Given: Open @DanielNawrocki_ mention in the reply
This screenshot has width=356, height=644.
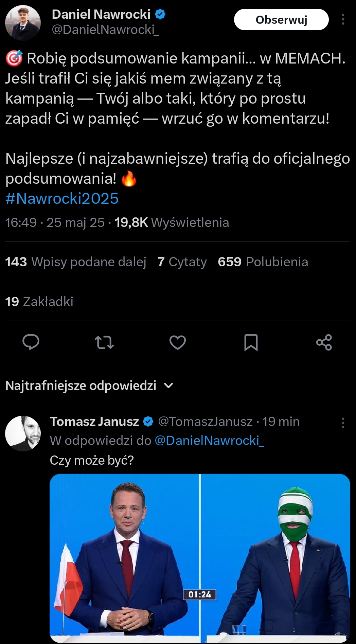Looking at the screenshot, I should point(209,441).
